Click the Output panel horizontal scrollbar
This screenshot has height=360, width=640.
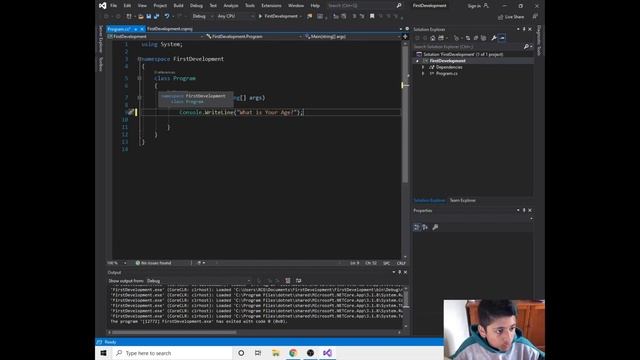coord(175,332)
